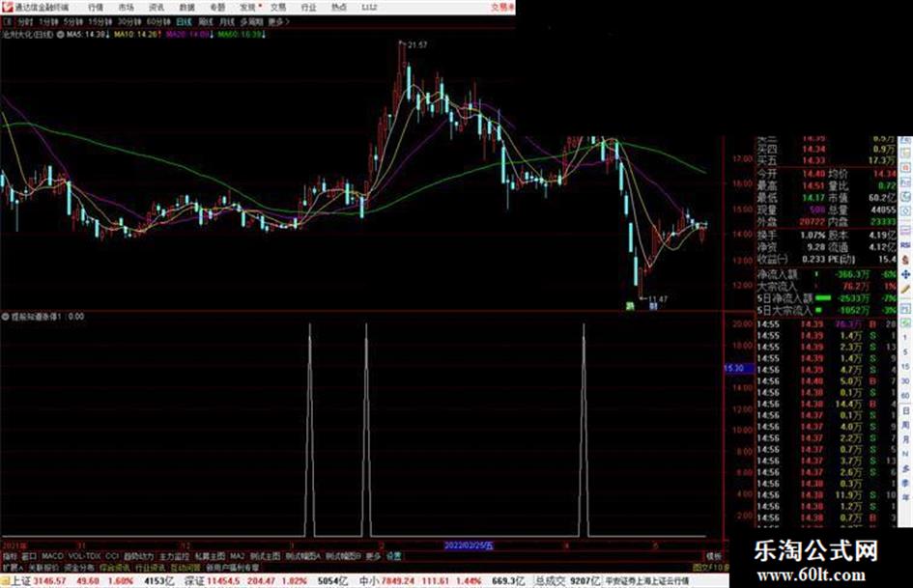913x588 pixels.
Task: Open the 行业资讯 bottom panel tab
Action: [150, 567]
